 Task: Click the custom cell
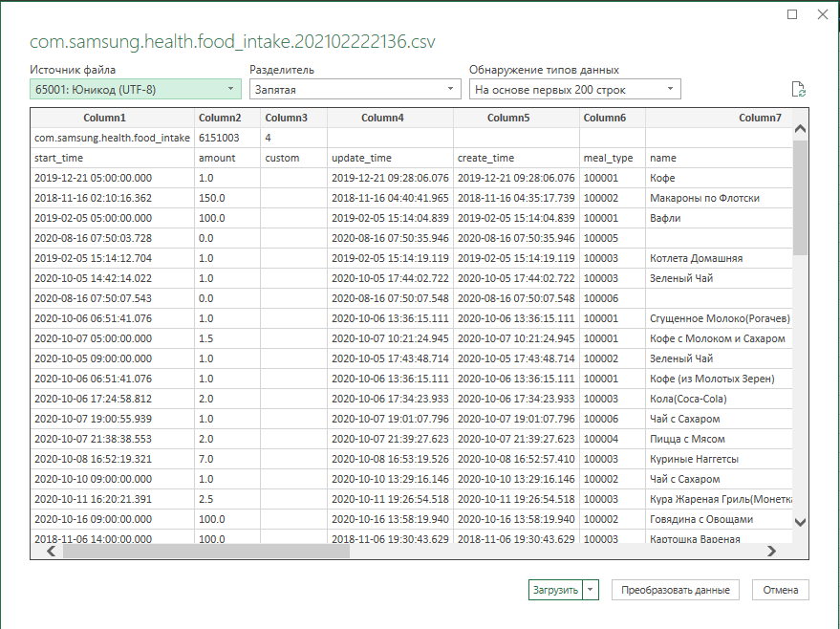point(293,158)
